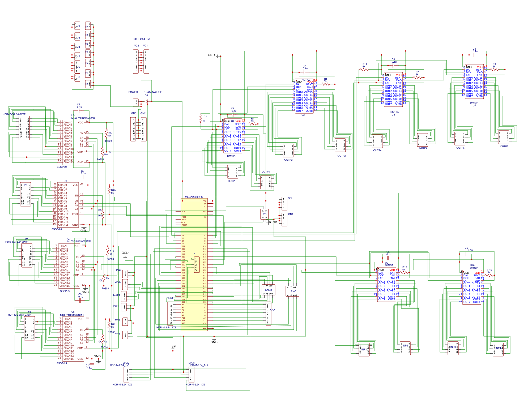This screenshot has height=399, width=532.
Task: Select the J6 four-pin connector
Action: [77, 67]
